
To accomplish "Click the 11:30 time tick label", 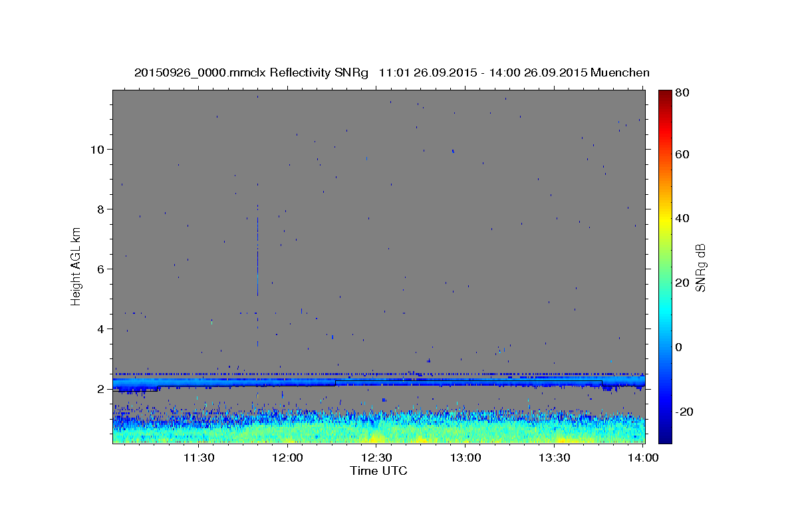I will pyautogui.click(x=198, y=458).
